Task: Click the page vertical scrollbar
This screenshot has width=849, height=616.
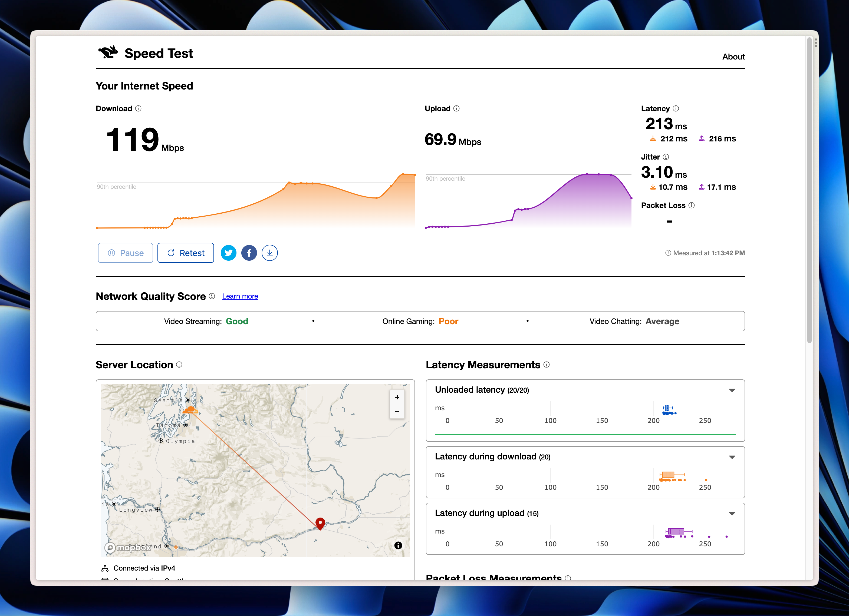Action: coord(809,187)
